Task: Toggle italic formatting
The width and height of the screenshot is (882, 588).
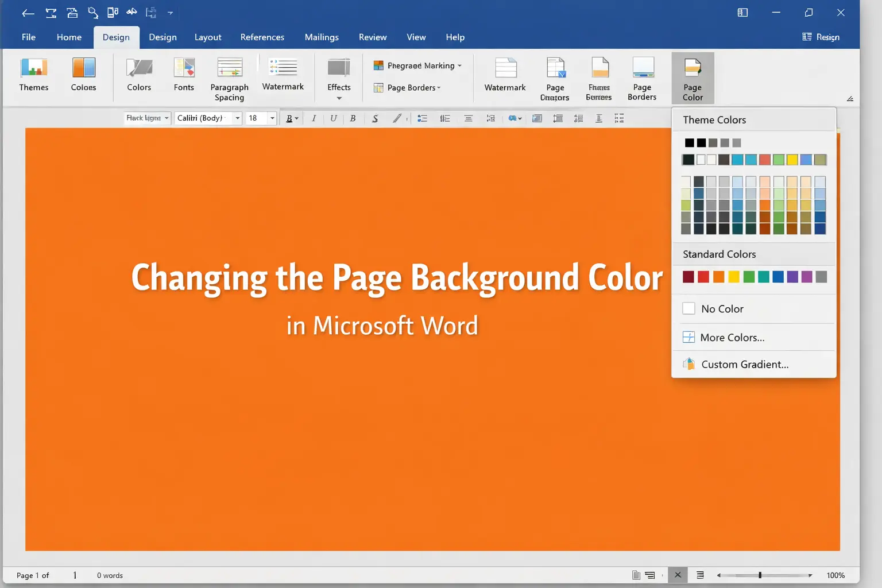Action: pyautogui.click(x=314, y=118)
